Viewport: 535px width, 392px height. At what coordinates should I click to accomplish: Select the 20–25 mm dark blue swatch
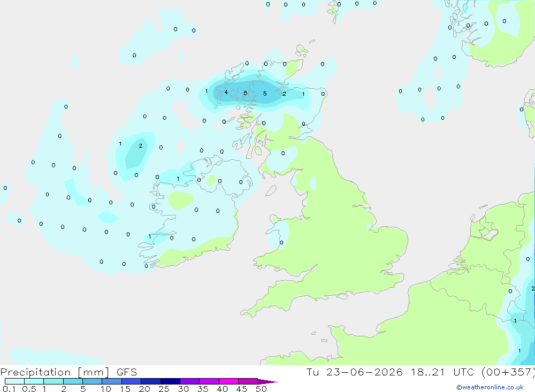[x=151, y=381]
